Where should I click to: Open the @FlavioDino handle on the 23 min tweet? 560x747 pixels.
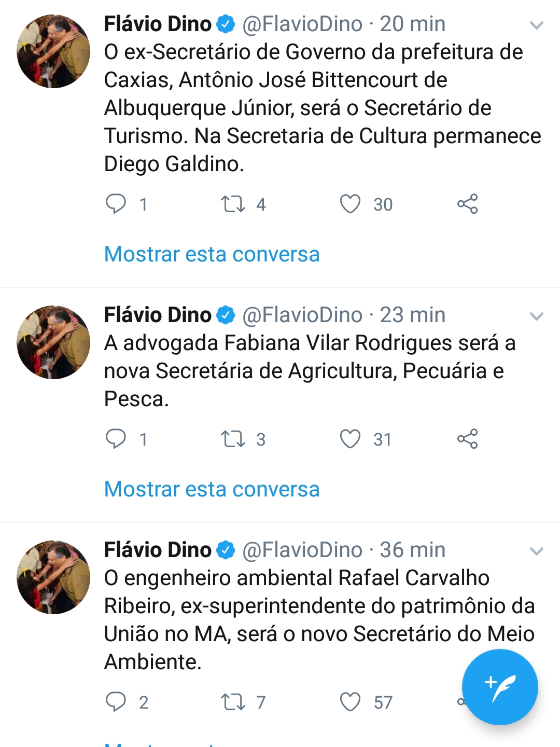click(302, 315)
